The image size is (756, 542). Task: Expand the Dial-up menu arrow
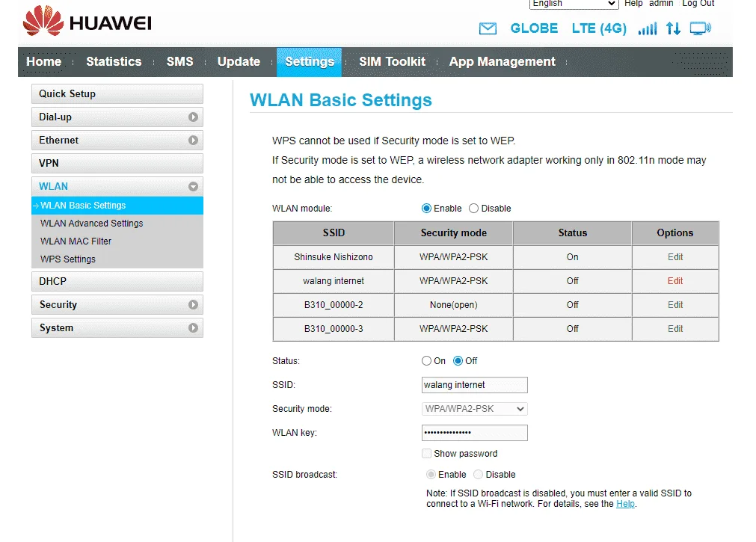click(x=193, y=117)
